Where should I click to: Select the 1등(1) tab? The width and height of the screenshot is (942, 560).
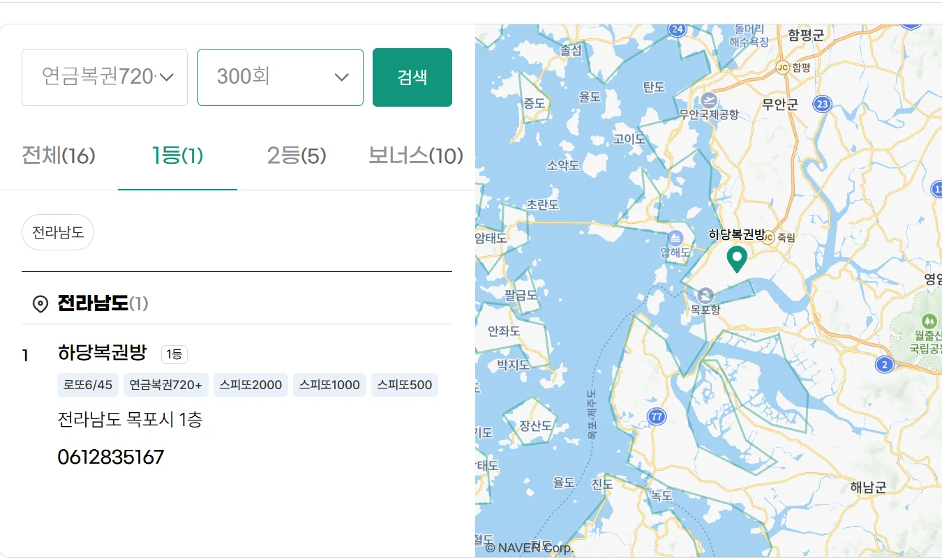coord(177,156)
